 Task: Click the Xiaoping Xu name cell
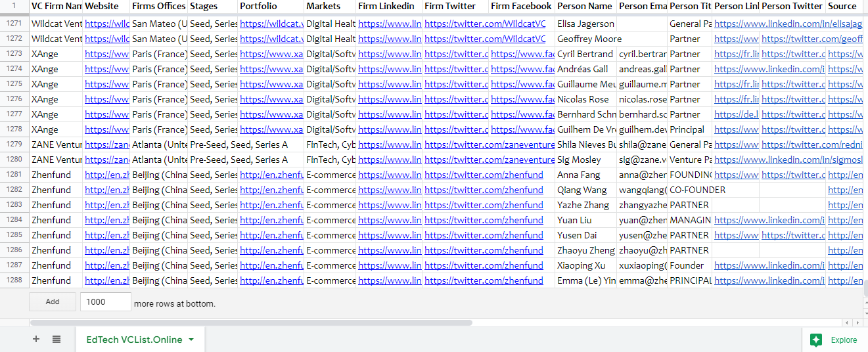[x=585, y=265]
